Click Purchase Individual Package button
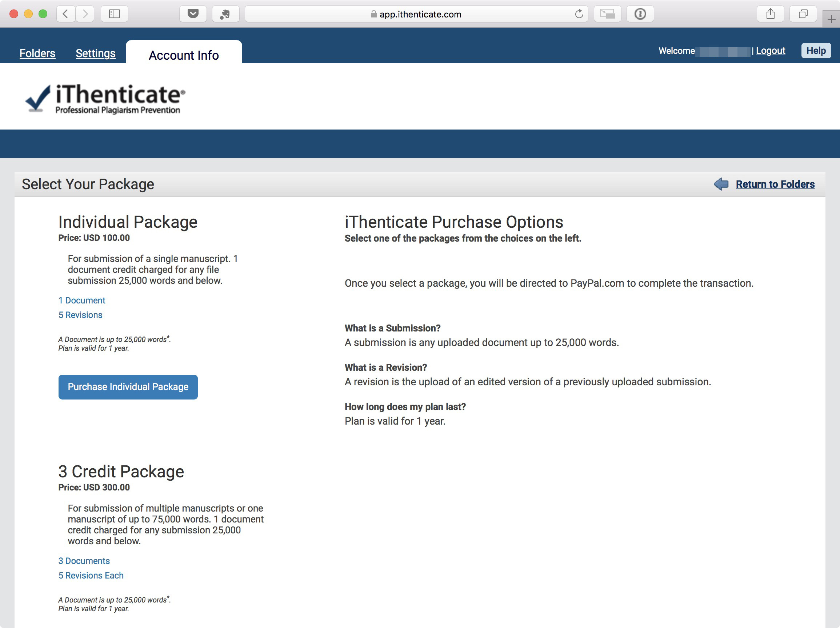This screenshot has height=628, width=840. pos(128,387)
